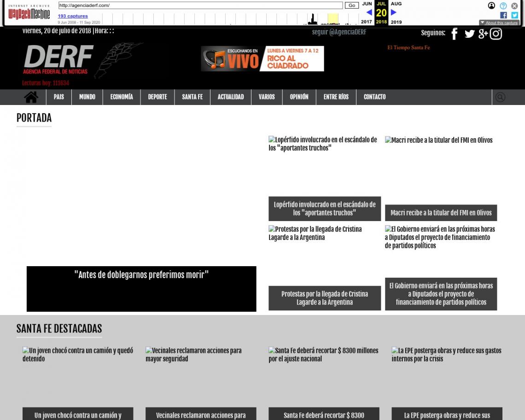This screenshot has width=525, height=420.
Task: Open DERF's Google+ page icon
Action: [483, 34]
